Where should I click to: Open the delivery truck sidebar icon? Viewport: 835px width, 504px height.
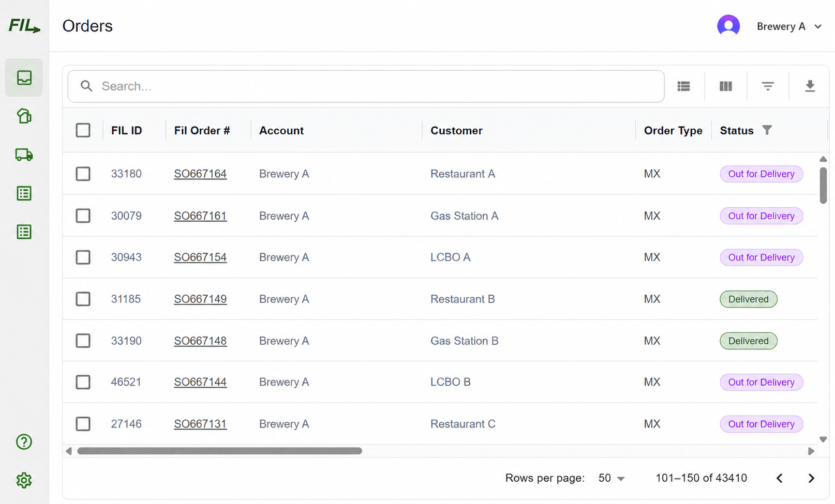pyautogui.click(x=24, y=155)
